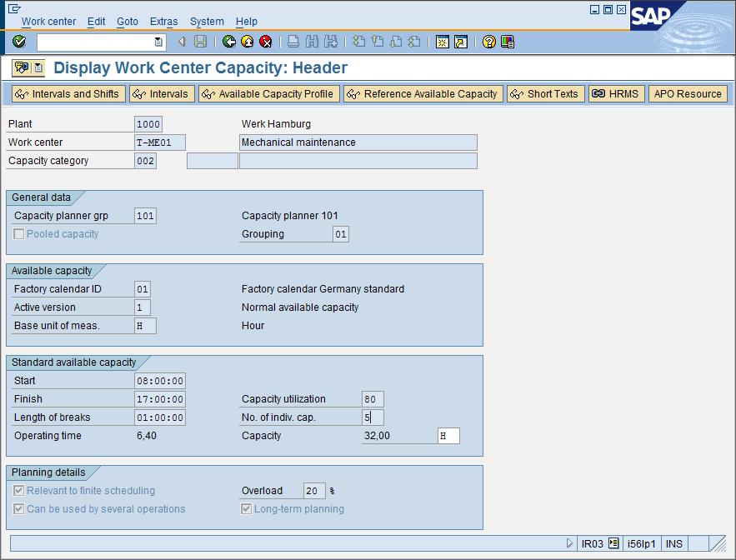Open the command field history dropdown
Image resolution: width=736 pixels, height=560 pixels.
coord(158,42)
